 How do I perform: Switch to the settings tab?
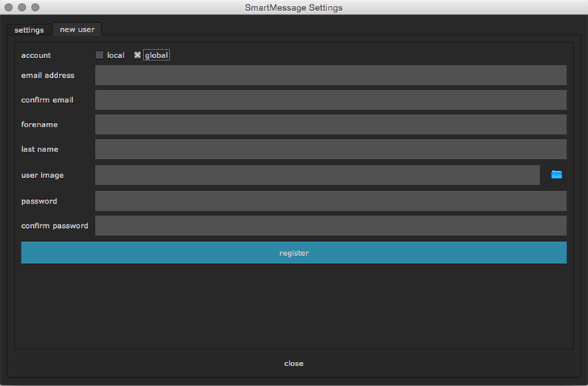point(29,30)
